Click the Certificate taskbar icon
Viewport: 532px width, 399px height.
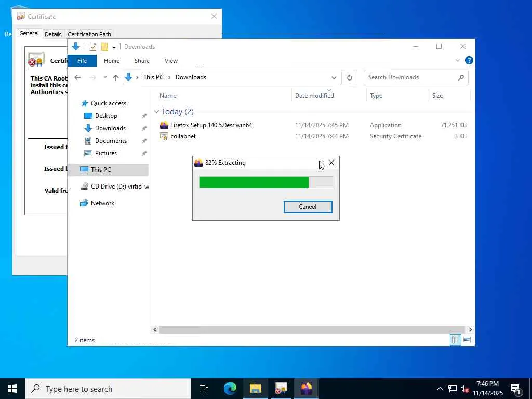tap(281, 389)
